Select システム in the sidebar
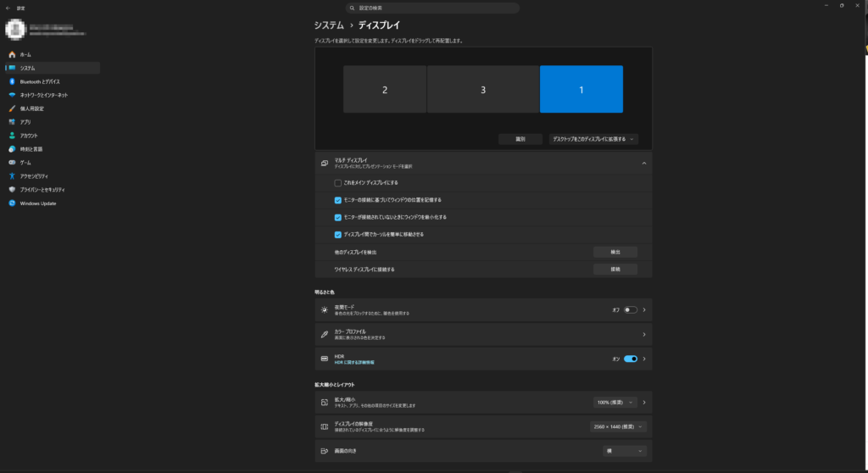868x473 pixels. click(x=53, y=68)
